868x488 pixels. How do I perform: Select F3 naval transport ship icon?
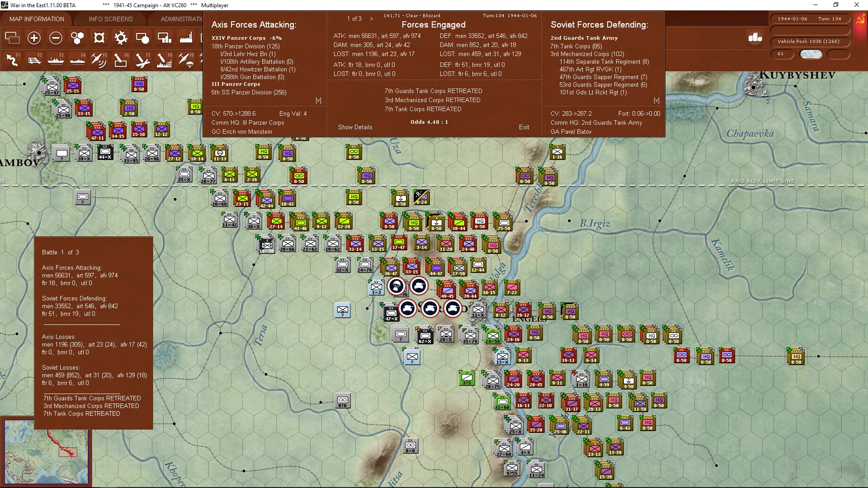[56, 60]
